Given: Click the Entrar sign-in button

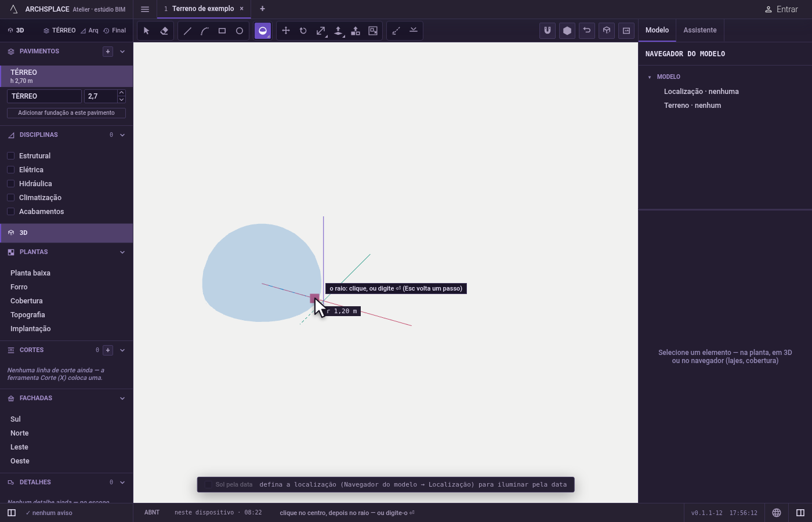Looking at the screenshot, I should point(781,9).
